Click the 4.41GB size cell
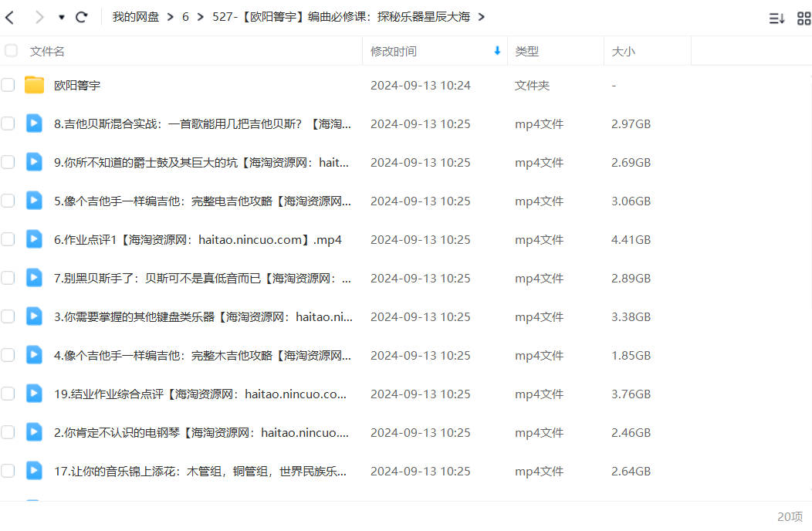The height and width of the screenshot is (531, 812). click(631, 240)
